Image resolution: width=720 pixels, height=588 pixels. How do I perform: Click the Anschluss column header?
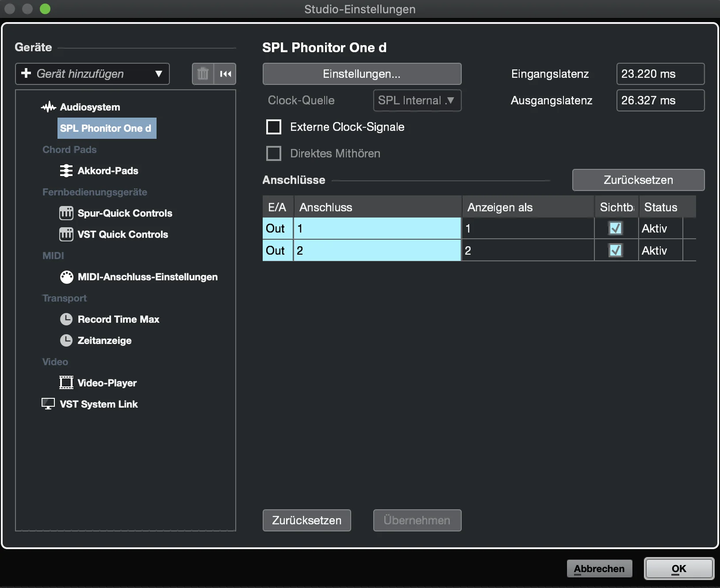[378, 207]
